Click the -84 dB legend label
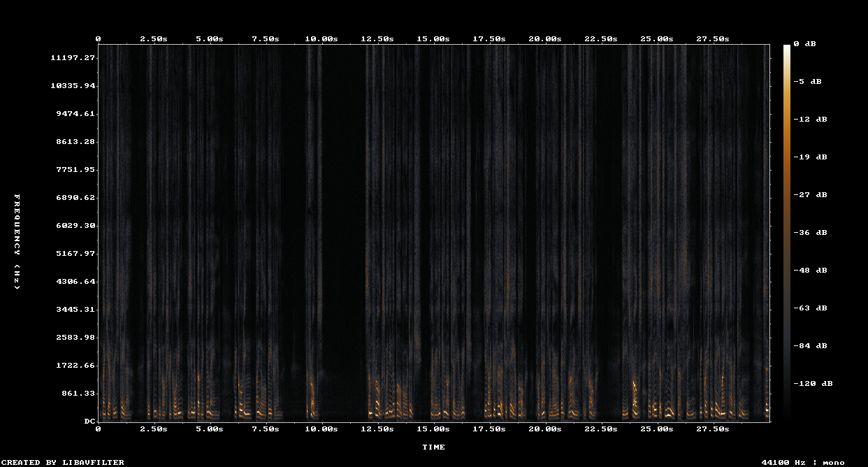868x467 pixels. [810, 345]
